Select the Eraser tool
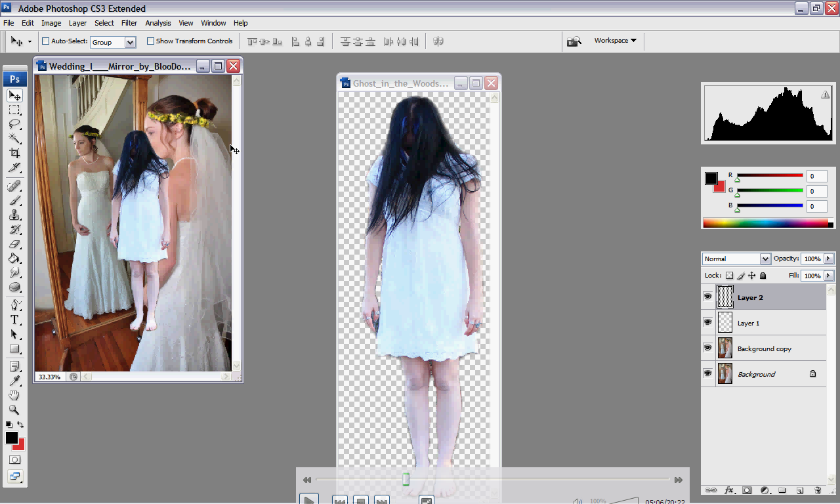 click(x=14, y=244)
